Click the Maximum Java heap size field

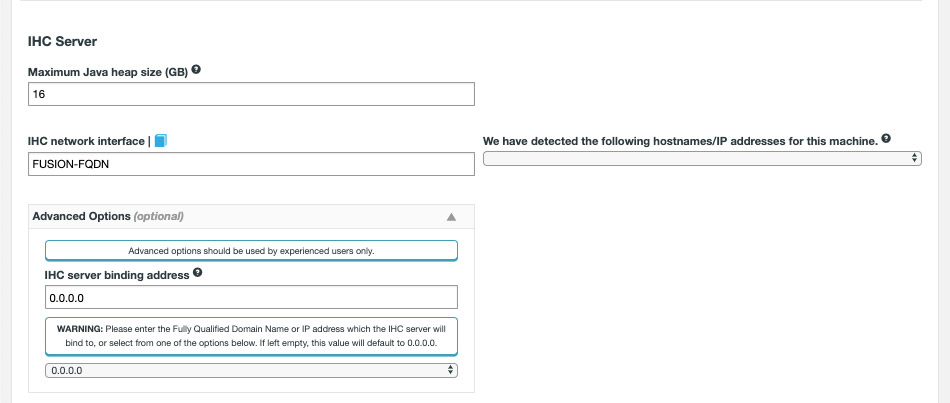[x=251, y=94]
